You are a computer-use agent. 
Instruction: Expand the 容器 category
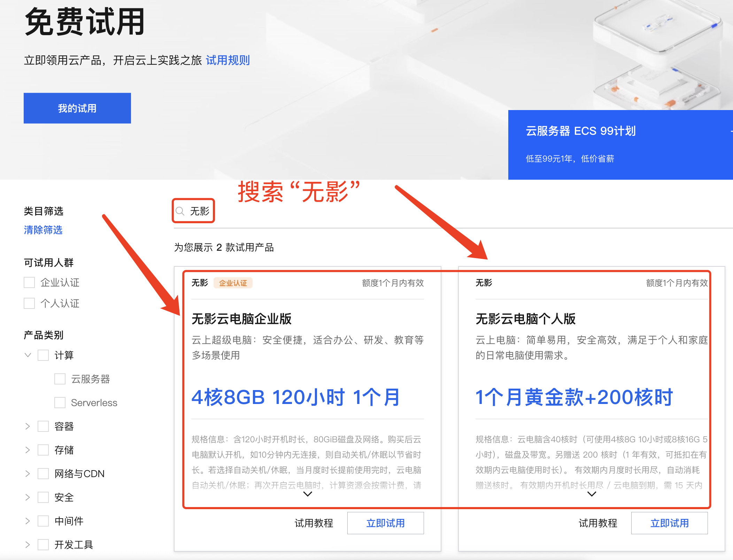point(28,426)
